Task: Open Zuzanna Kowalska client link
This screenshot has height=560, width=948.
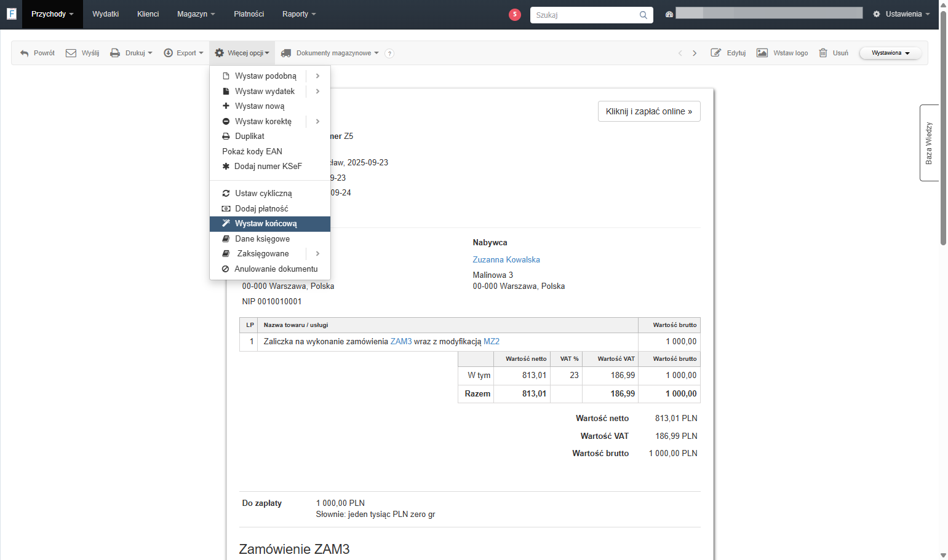Action: click(x=506, y=260)
